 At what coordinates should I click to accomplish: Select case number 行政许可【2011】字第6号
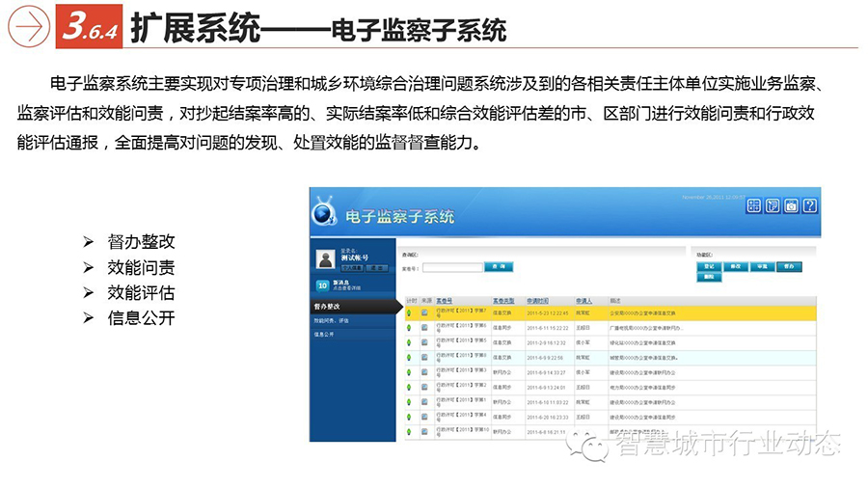(x=461, y=328)
